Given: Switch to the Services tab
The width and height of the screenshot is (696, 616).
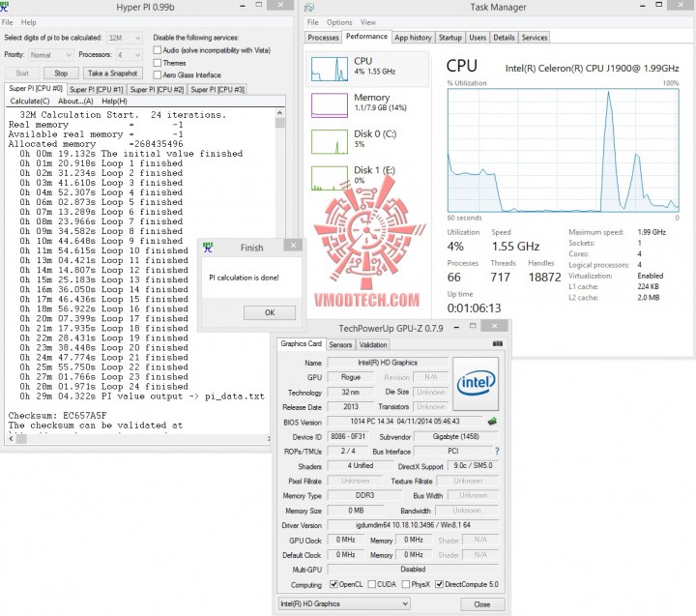Looking at the screenshot, I should [535, 38].
